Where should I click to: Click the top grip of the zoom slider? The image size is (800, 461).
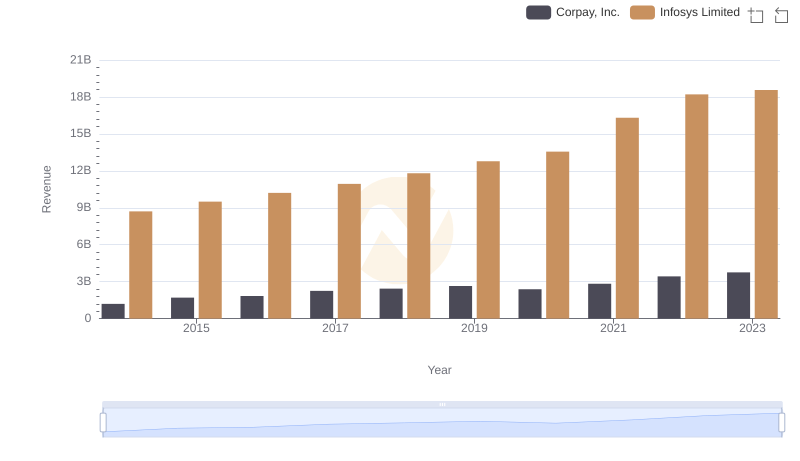click(x=442, y=404)
